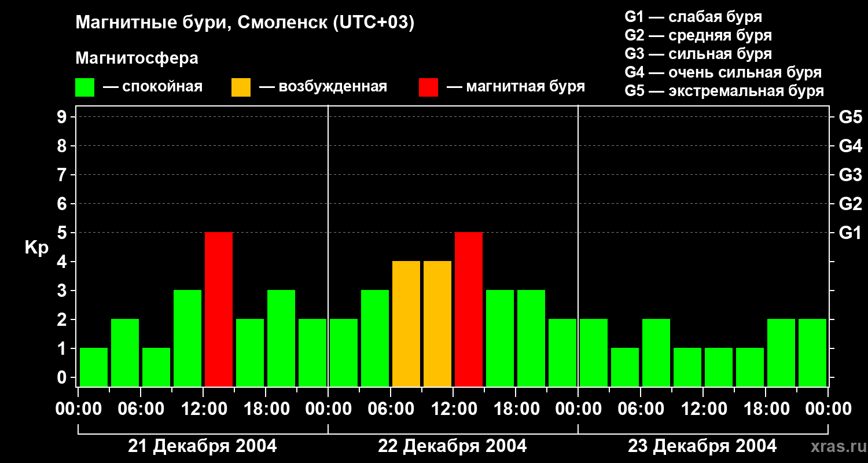Click the red storm bar on 22 Декабря
Viewport: 868px width, 463px height.
coord(469,310)
